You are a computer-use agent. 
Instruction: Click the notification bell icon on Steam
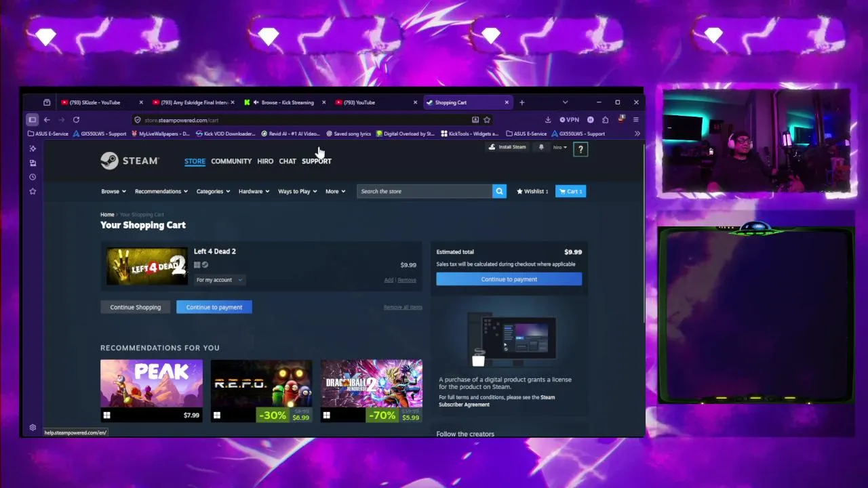(x=541, y=147)
